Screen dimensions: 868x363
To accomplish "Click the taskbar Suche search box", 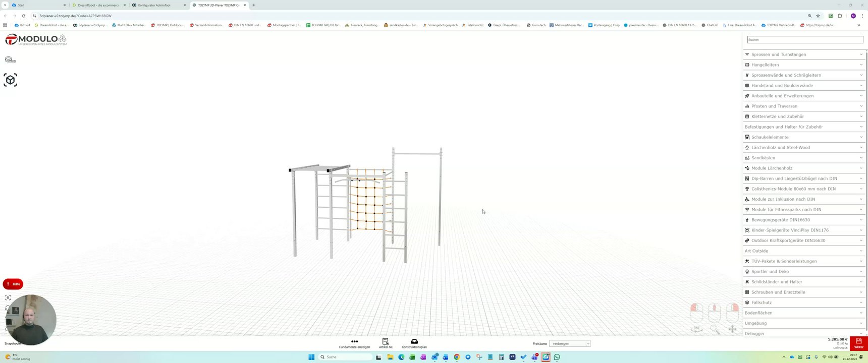I will (x=345, y=357).
